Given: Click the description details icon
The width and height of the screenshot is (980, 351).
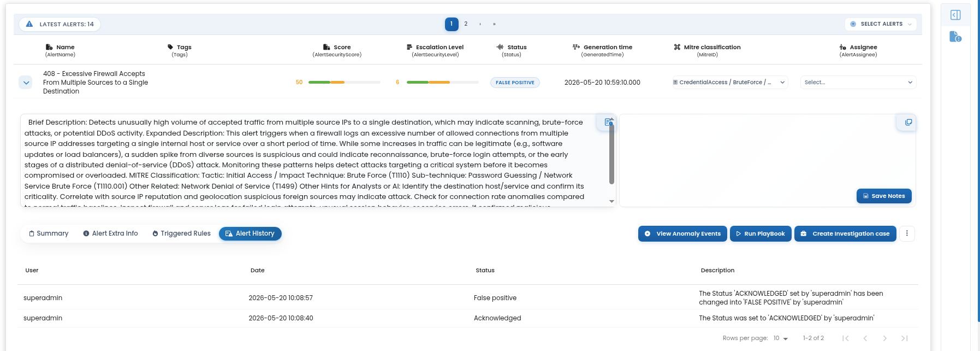Looking at the screenshot, I should (x=608, y=122).
